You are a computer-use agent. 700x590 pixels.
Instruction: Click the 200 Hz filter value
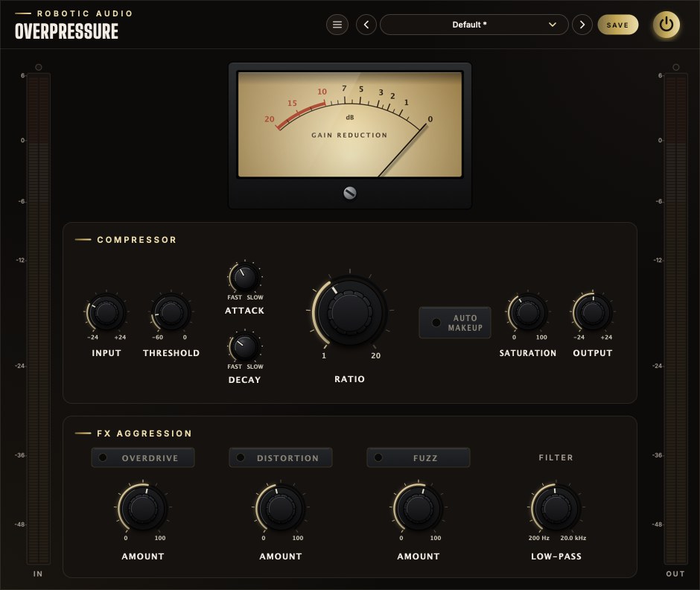(539, 538)
